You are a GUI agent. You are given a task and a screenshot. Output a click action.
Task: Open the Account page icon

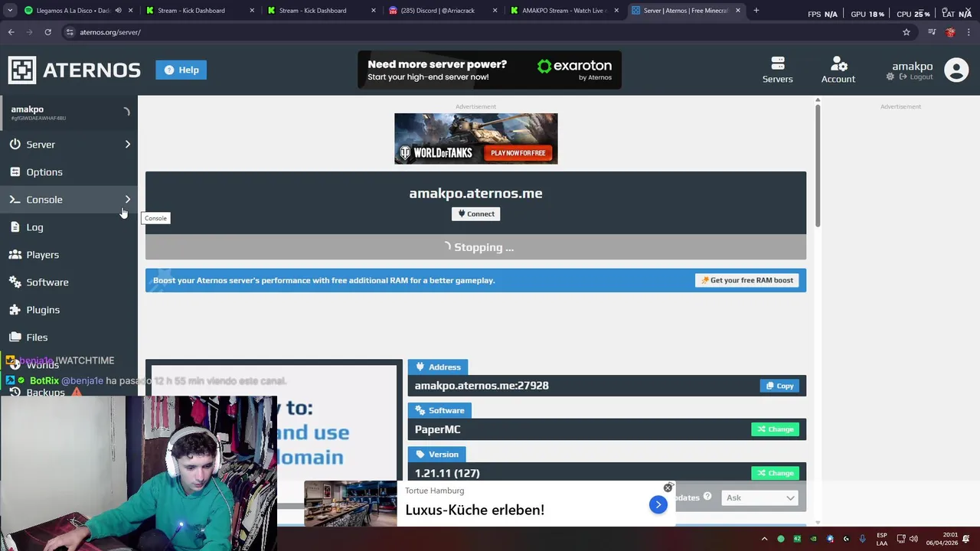tap(838, 70)
